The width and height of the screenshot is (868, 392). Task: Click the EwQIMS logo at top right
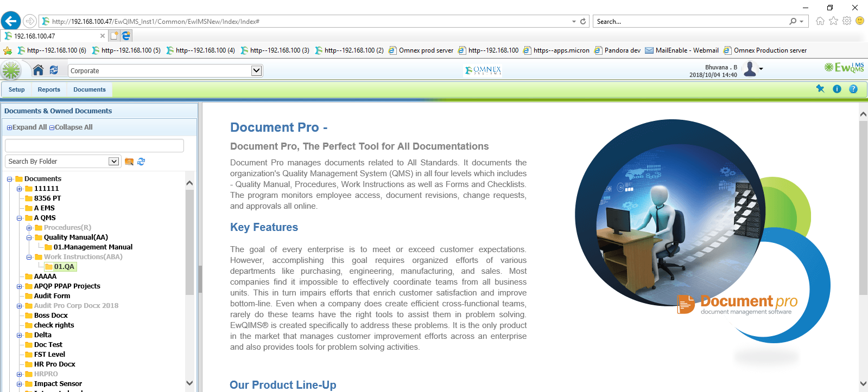click(844, 67)
